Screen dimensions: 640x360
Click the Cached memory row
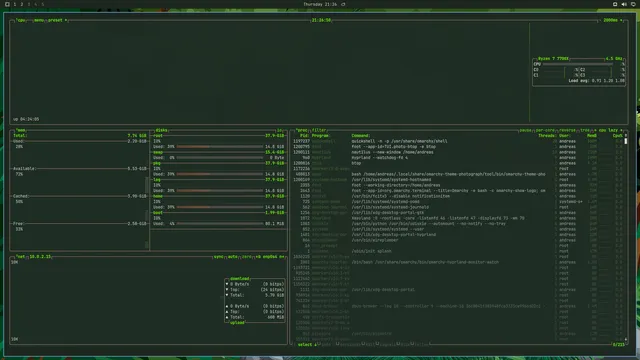(80, 196)
